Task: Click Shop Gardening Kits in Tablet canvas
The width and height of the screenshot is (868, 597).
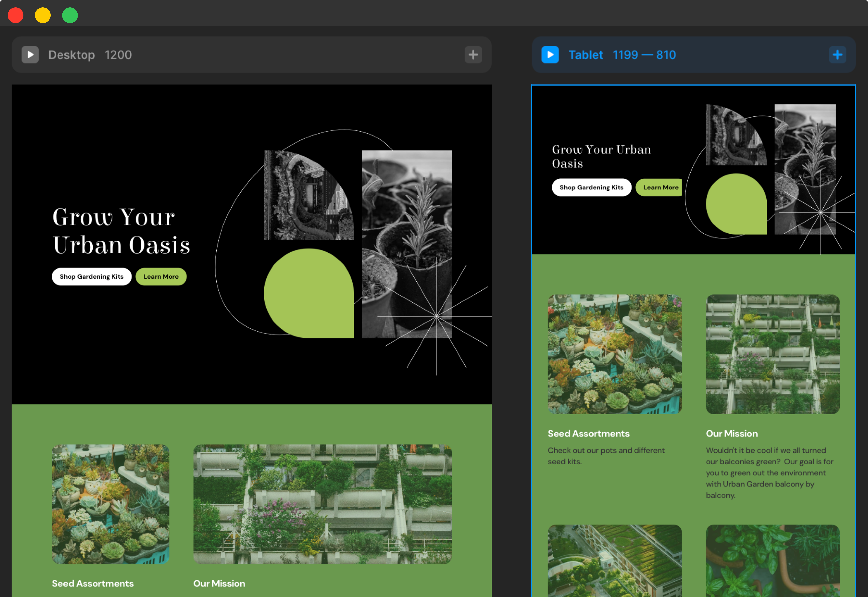Action: click(592, 187)
